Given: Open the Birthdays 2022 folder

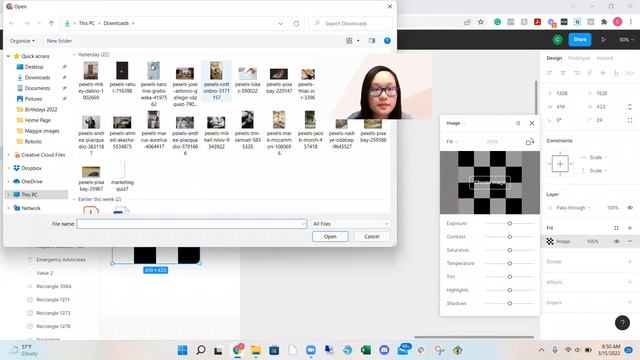Looking at the screenshot, I should pyautogui.click(x=41, y=109).
